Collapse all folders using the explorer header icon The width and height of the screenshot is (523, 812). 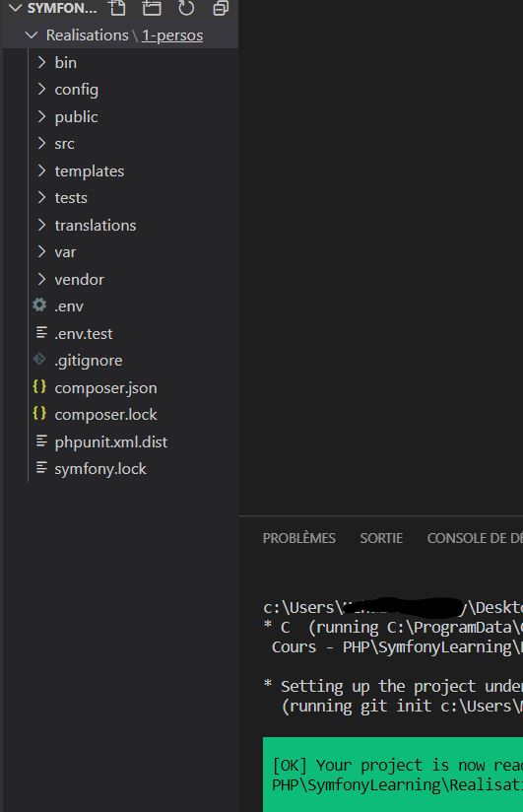[x=221, y=8]
